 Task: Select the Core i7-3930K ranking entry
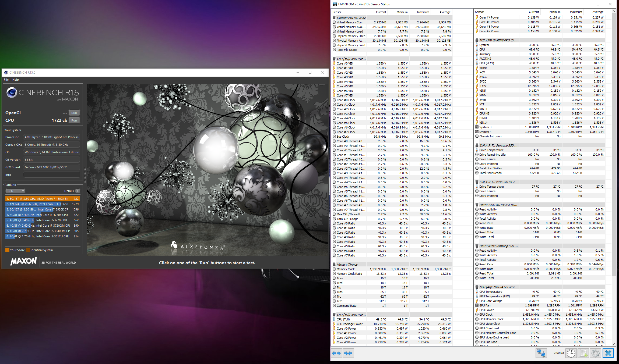[x=43, y=209]
